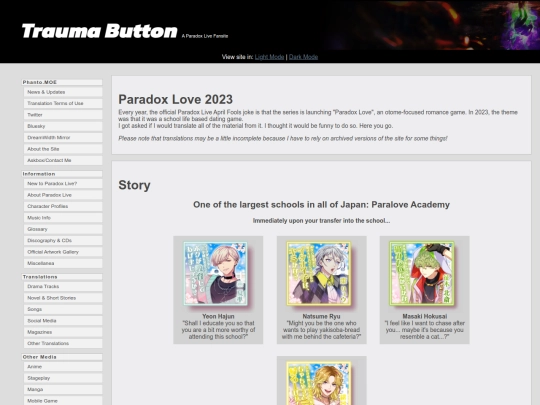Open Songs translations
540x405 pixels.
(x=63, y=309)
